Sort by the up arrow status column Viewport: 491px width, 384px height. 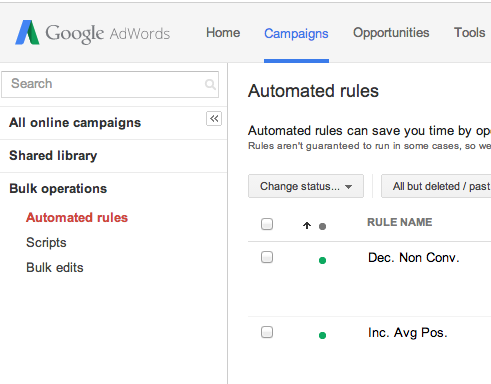point(307,226)
